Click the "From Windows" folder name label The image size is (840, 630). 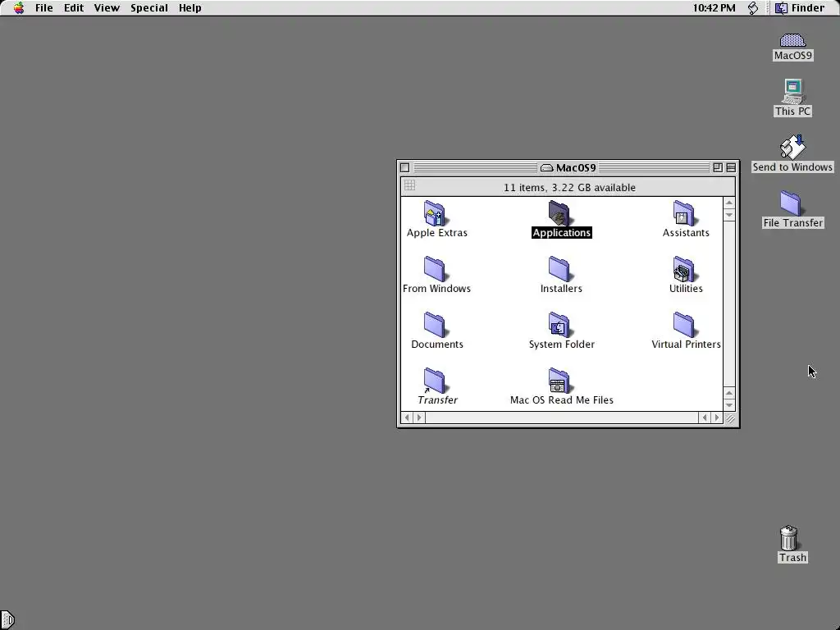436,288
